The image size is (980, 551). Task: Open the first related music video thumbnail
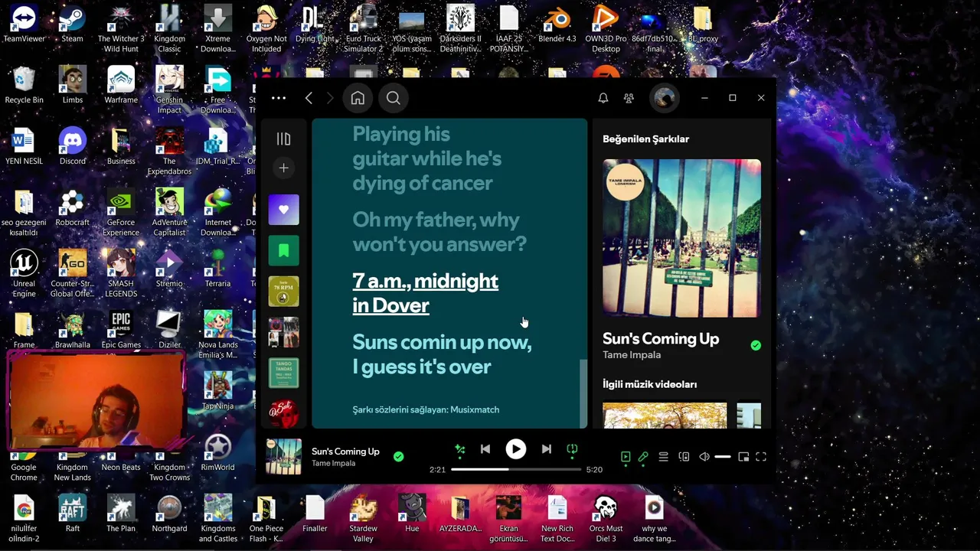point(665,416)
